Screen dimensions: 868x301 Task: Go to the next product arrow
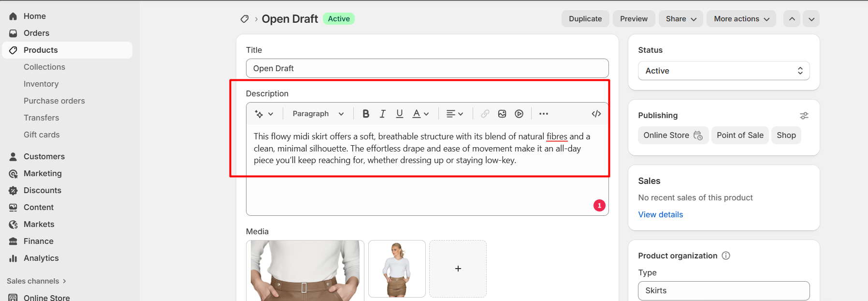(811, 19)
